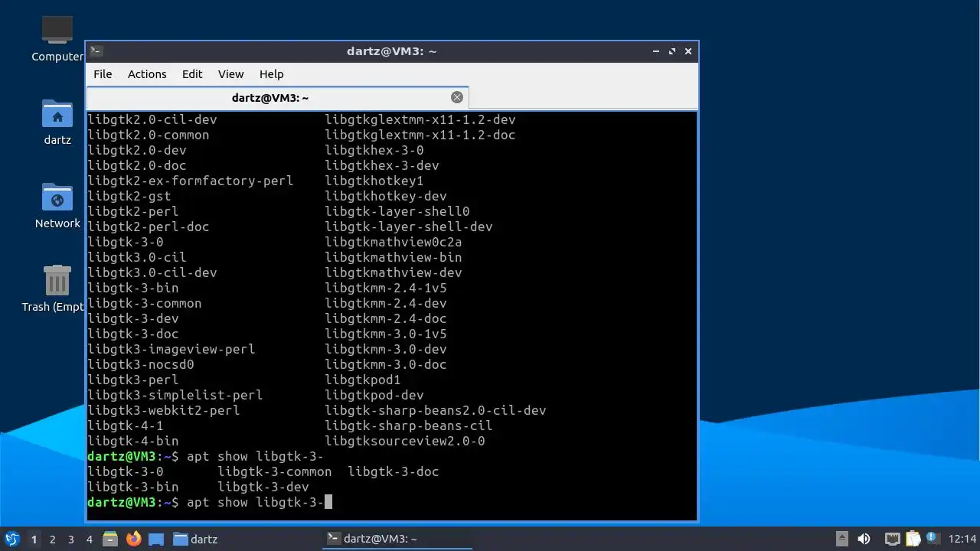The image size is (980, 551).
Task: Click 'libgtk-4-bin' in the listing
Action: click(133, 441)
